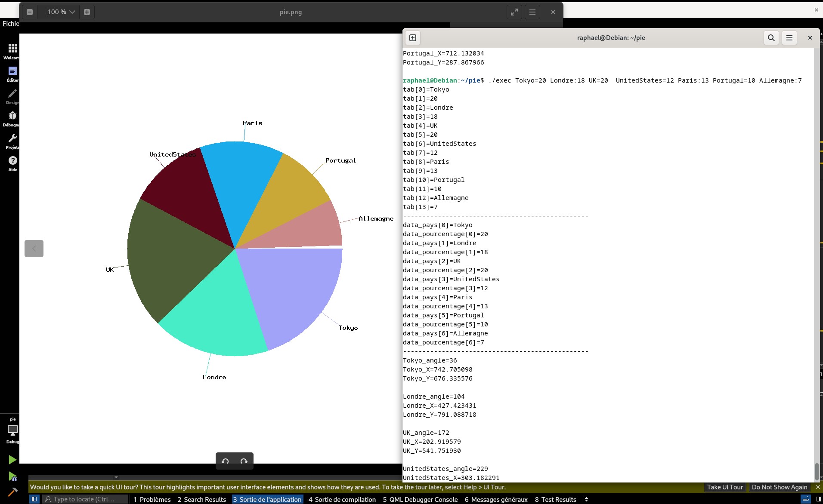This screenshot has width=823, height=504.
Task: Open the terminal search icon
Action: click(771, 38)
